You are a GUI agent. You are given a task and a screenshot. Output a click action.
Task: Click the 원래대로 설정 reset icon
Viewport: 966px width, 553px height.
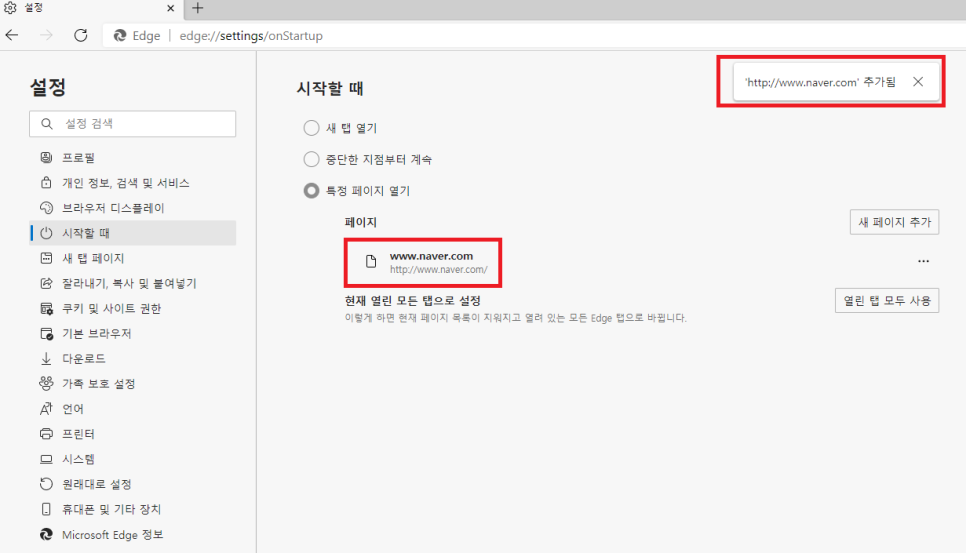[46, 484]
